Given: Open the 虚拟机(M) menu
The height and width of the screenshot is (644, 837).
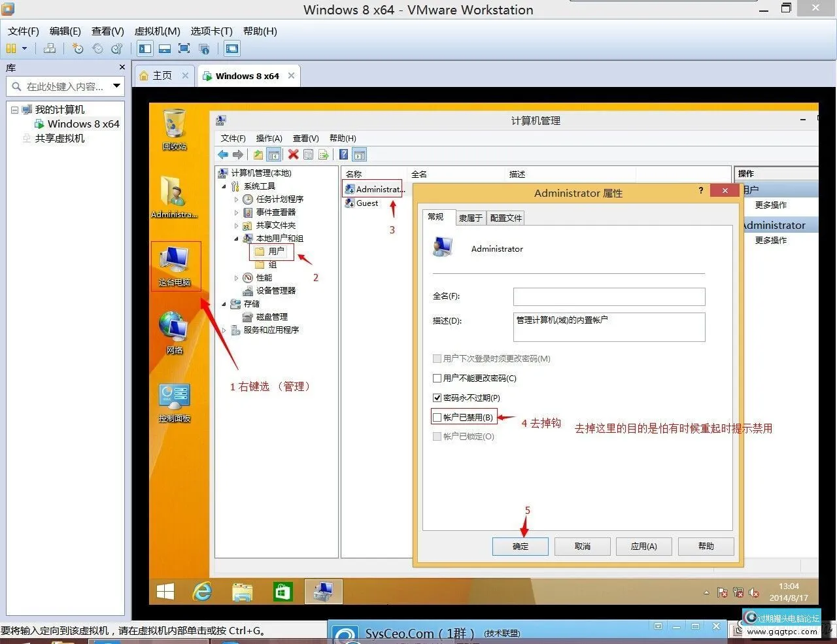Looking at the screenshot, I should 157,31.
